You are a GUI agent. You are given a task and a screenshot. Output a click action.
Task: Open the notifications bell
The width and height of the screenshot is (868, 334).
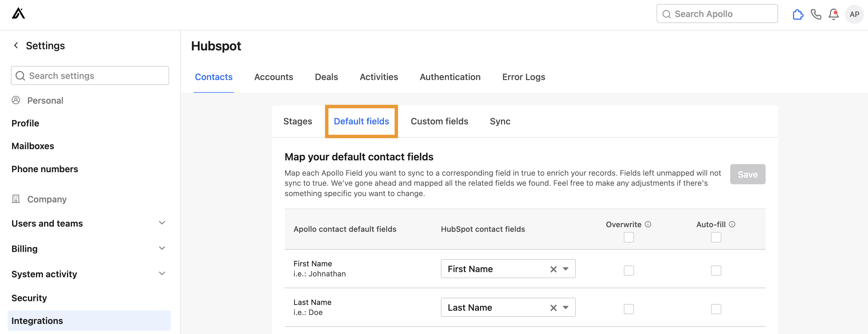click(833, 14)
